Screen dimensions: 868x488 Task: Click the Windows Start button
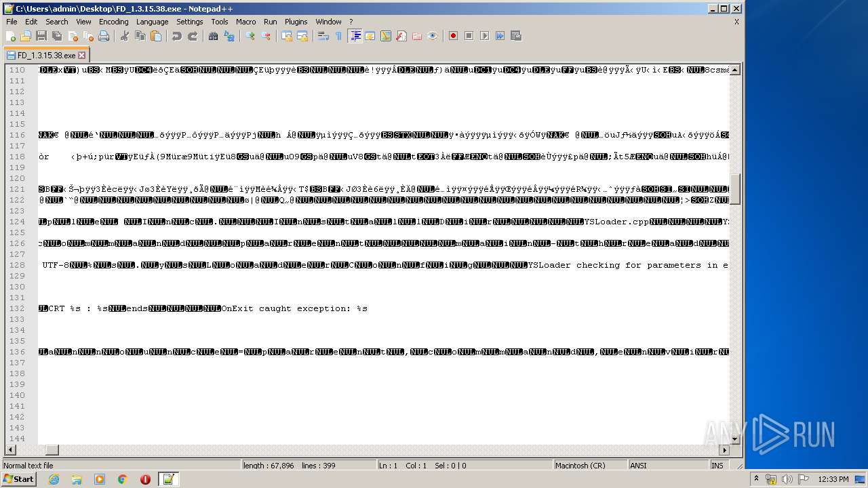tap(19, 479)
